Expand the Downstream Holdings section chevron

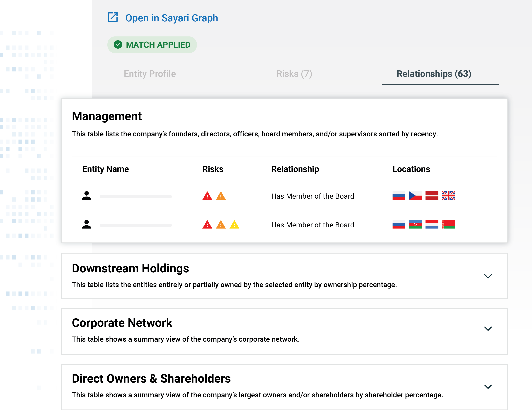pyautogui.click(x=488, y=276)
